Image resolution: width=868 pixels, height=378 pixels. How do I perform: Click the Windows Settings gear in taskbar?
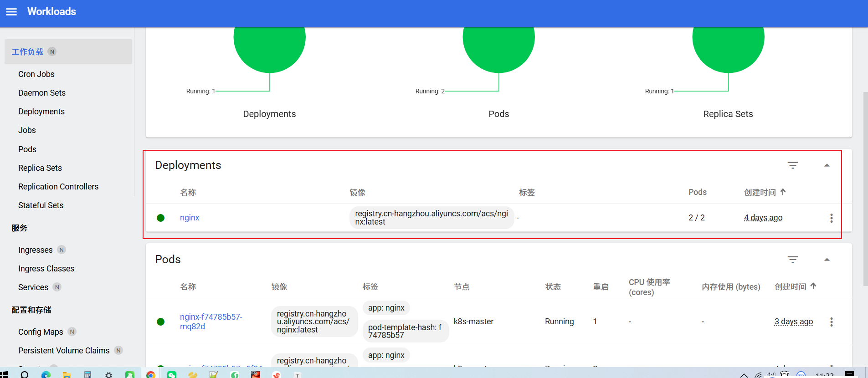108,374
